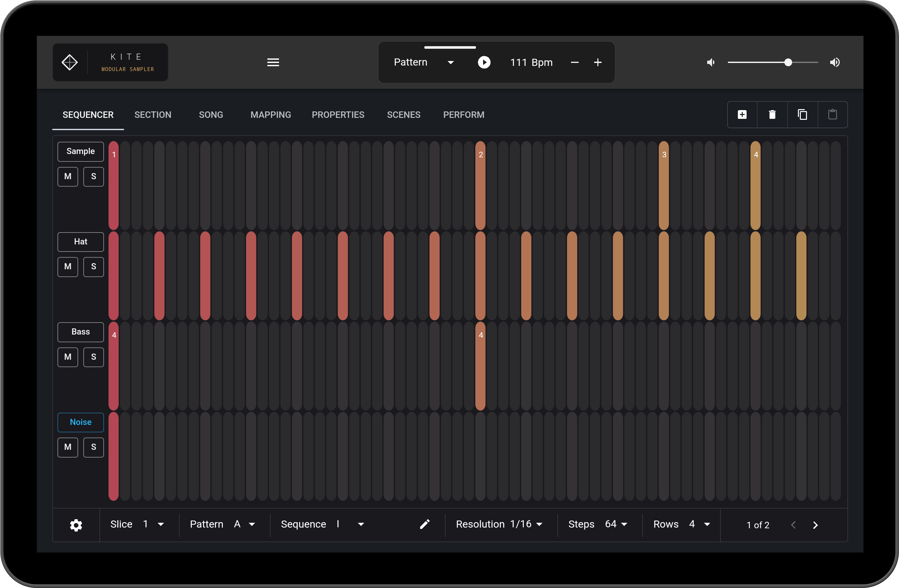
Task: Open sequencer settings gear icon
Action: (76, 525)
